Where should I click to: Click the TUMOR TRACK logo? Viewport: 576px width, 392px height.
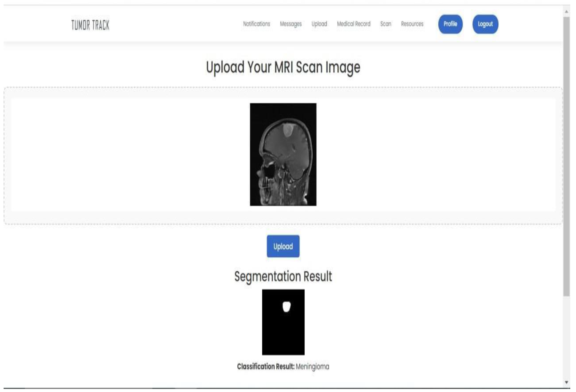tap(90, 25)
